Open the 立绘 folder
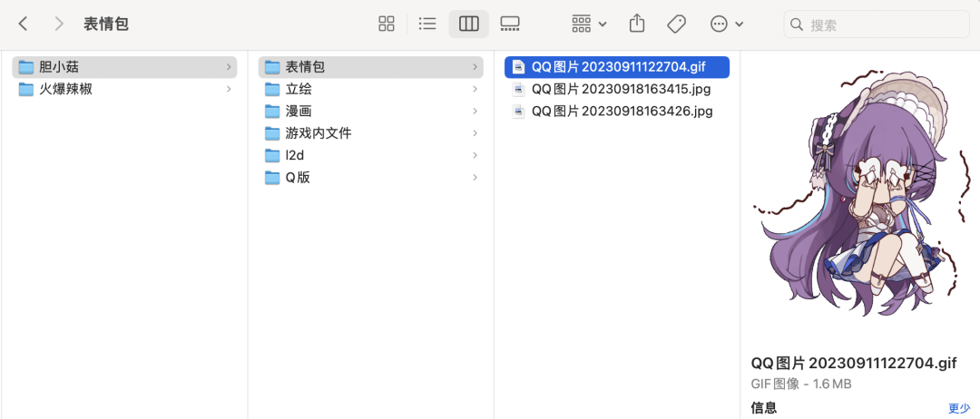Viewport: 980px width, 419px height. [x=370, y=89]
